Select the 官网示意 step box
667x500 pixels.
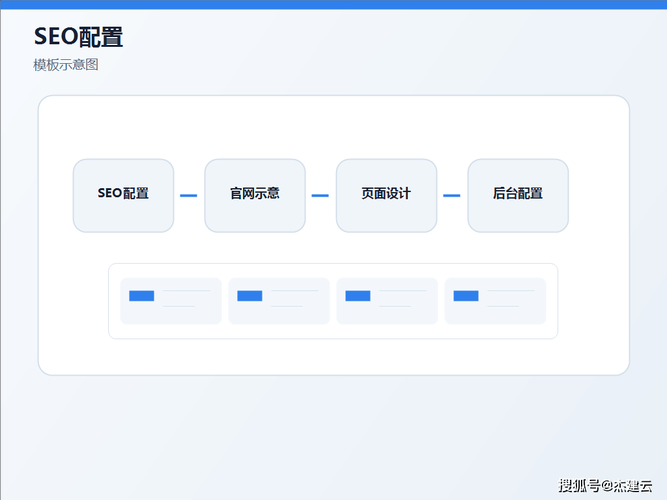click(x=255, y=196)
